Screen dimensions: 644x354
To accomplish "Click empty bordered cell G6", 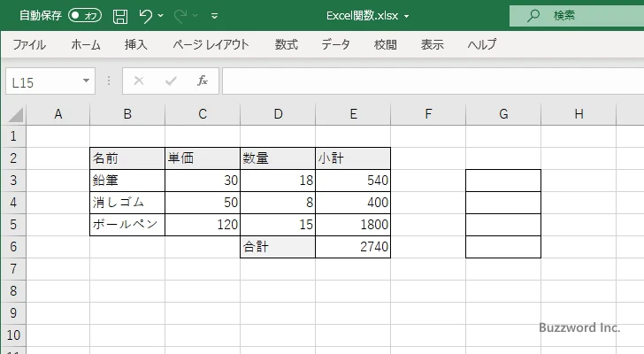I will pyautogui.click(x=503, y=247).
